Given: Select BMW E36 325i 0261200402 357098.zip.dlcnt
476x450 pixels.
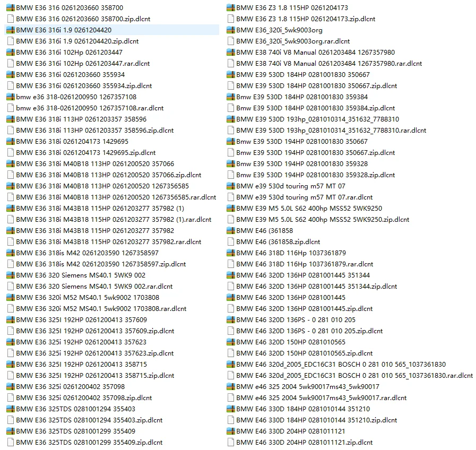Looking at the screenshot, I should coord(79,398).
